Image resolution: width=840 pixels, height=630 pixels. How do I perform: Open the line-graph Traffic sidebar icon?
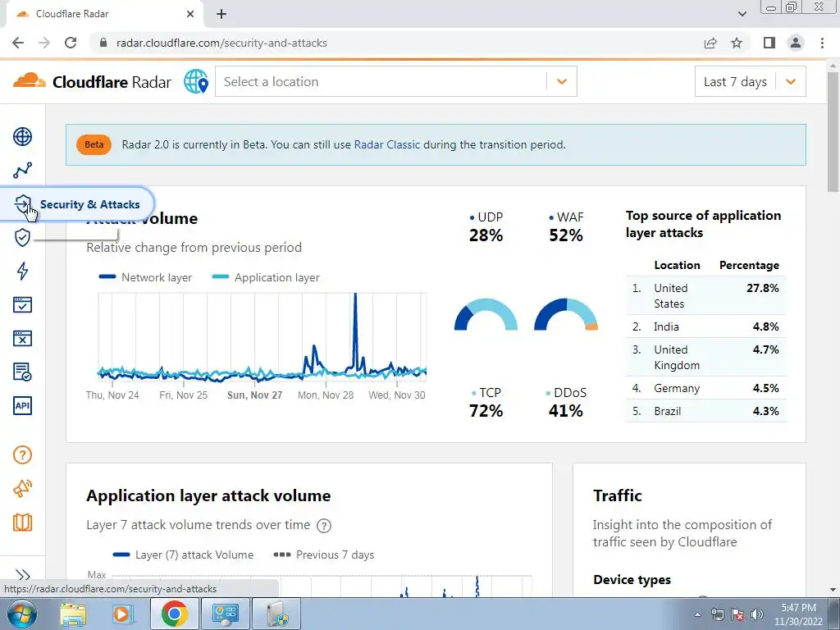22,171
